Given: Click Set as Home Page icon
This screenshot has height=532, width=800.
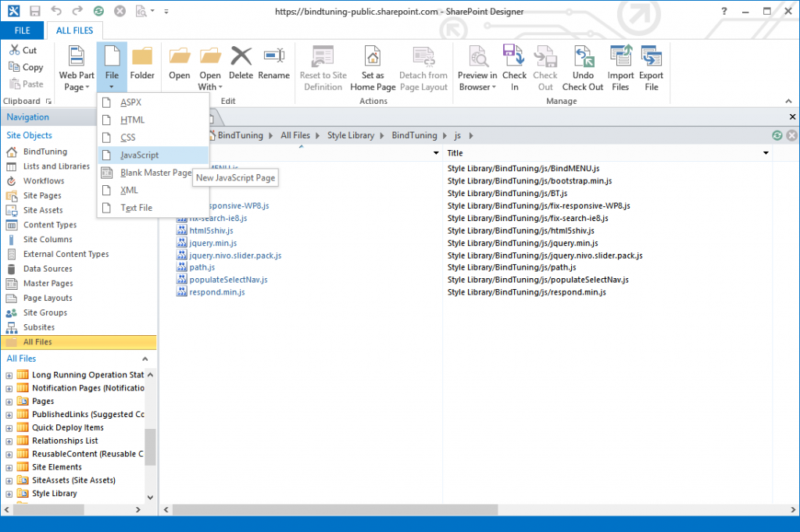Looking at the screenshot, I should click(373, 57).
